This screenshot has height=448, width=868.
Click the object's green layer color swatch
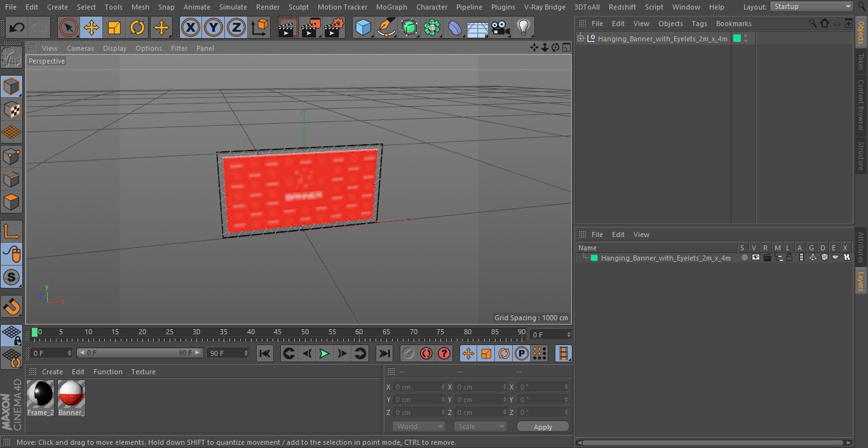(x=737, y=39)
